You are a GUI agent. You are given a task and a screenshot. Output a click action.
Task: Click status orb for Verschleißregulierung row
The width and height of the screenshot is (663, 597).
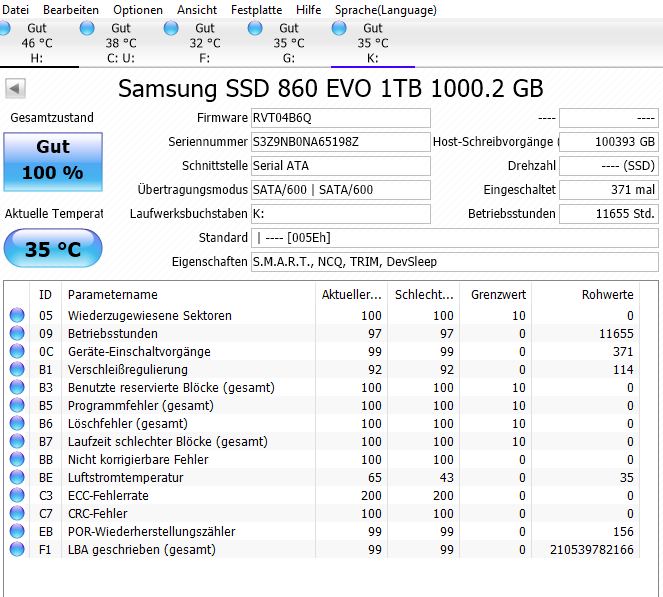[17, 370]
